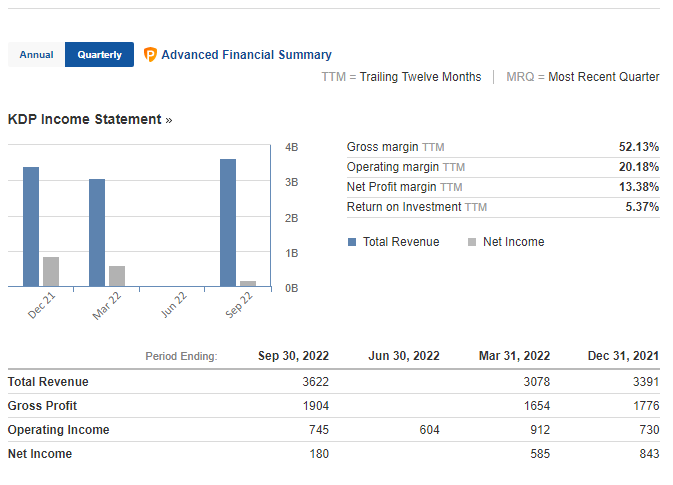Screen dimensions: 673x485
Task: Click the Net Income row label
Action: coord(40,454)
